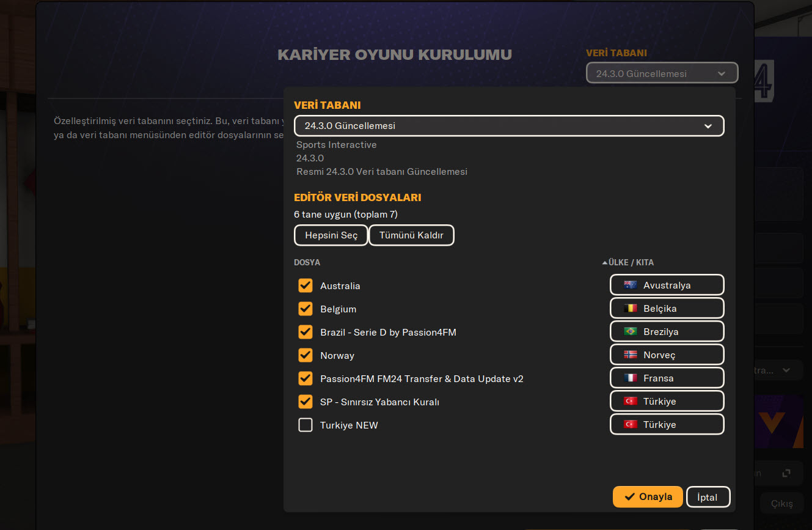Click the Turkish flag on the last row
Screen dimensions: 812x530
630,424
